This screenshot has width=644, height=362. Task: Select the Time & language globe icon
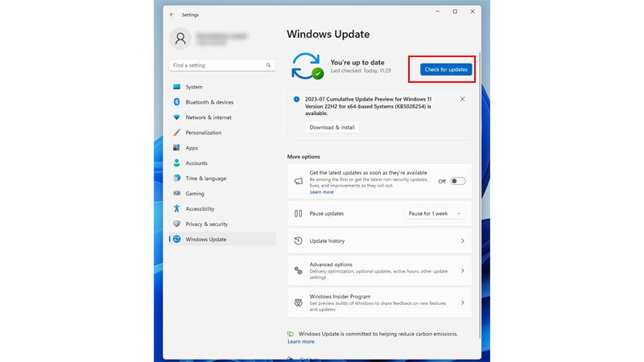(176, 178)
